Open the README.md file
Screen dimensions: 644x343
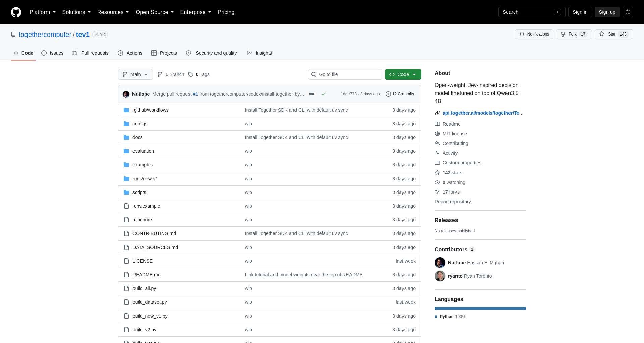(x=147, y=275)
